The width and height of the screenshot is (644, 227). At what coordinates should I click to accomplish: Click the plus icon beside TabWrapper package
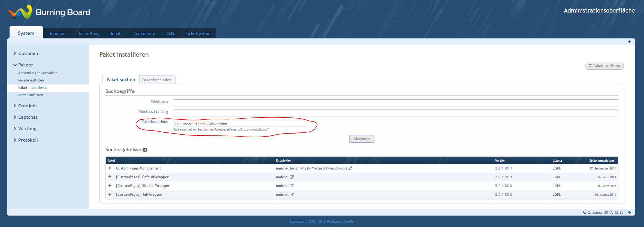110,194
